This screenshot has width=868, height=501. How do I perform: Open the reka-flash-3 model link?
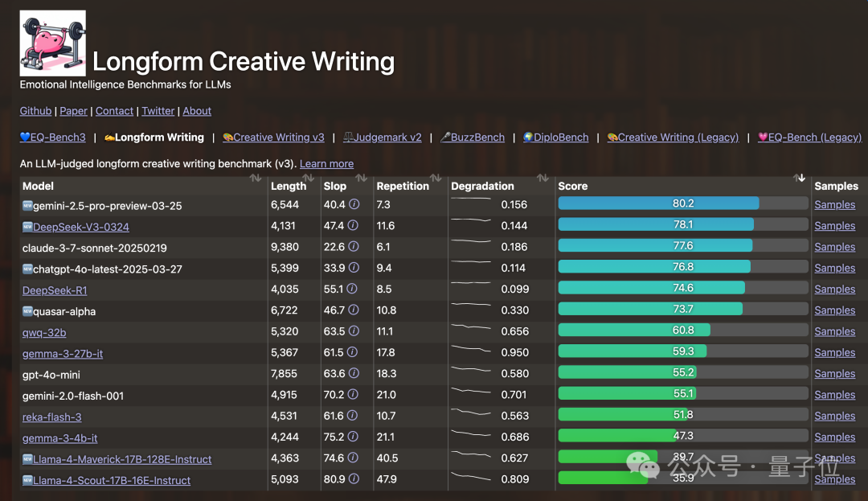[52, 417]
